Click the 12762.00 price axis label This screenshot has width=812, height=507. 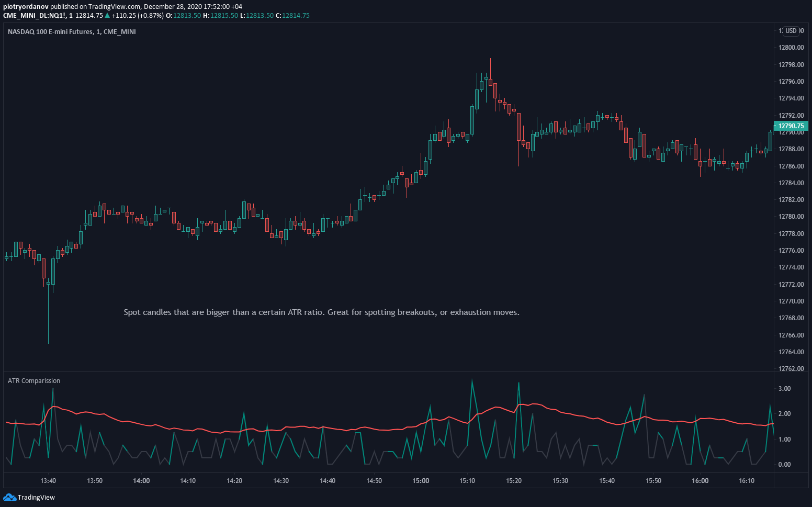[791, 369]
